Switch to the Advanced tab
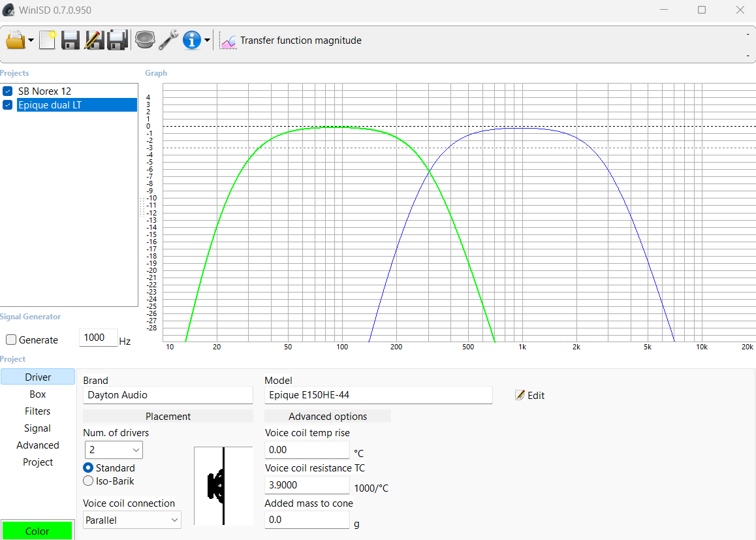 (x=38, y=445)
